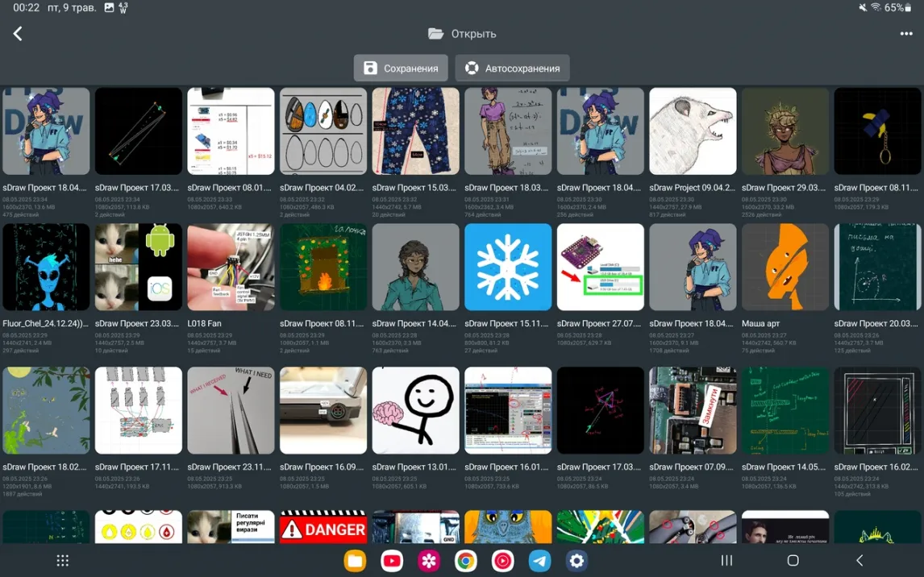
Task: Open the DANGER sign project thumbnail
Action: (x=323, y=528)
